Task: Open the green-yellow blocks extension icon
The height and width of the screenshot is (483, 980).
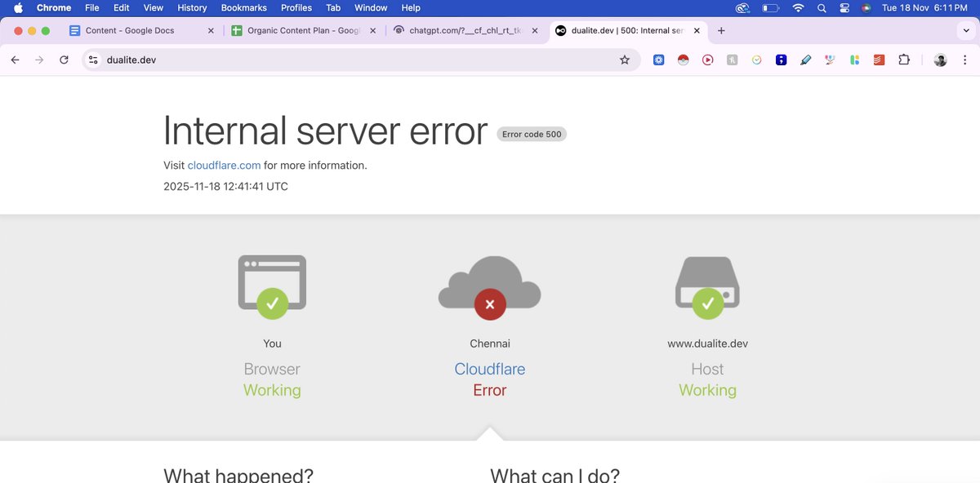Action: [x=855, y=60]
